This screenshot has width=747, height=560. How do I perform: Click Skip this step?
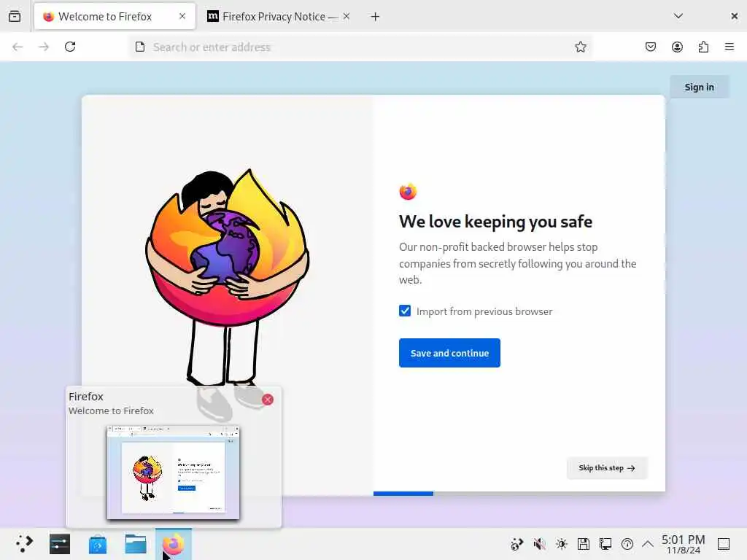[x=606, y=467]
